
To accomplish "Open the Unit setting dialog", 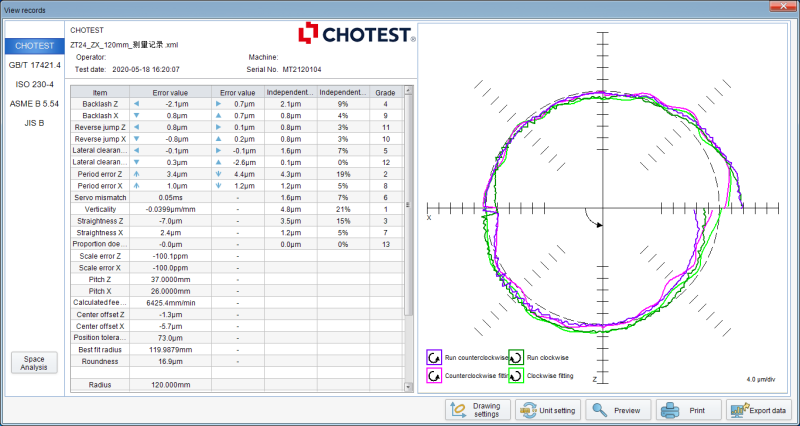I will pos(546,409).
